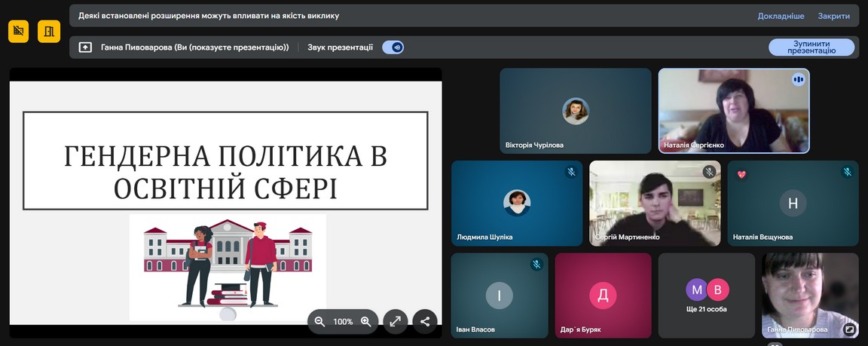Click the 100% zoom level indicator
The height and width of the screenshot is (346, 868).
[343, 322]
